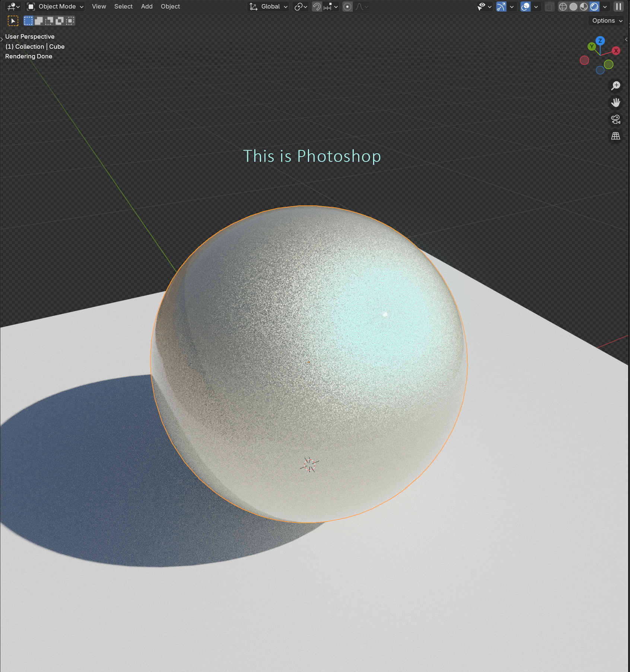Open the pivot point dropdown
Viewport: 630px width, 672px height.
301,7
